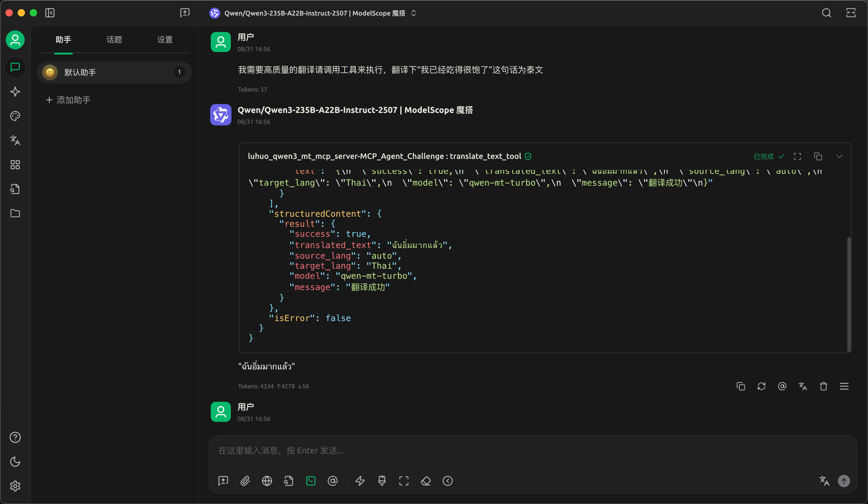Click the 已完成 status label
868x504 pixels.
[764, 156]
